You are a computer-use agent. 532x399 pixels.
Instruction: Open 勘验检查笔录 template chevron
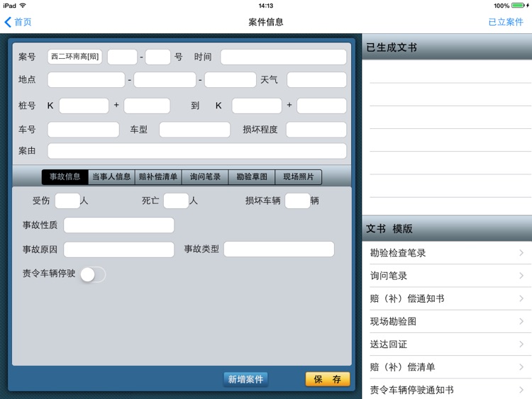pyautogui.click(x=521, y=253)
